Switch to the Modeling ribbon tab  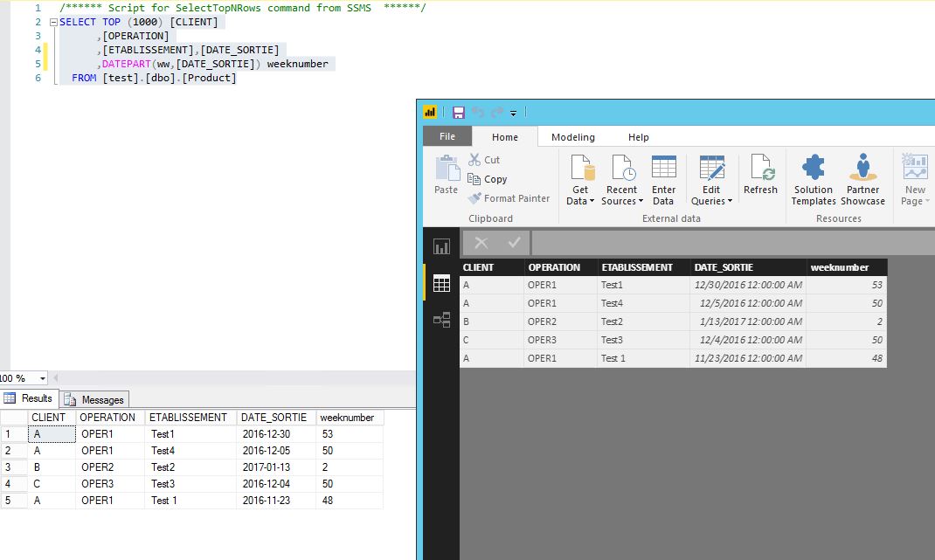573,137
